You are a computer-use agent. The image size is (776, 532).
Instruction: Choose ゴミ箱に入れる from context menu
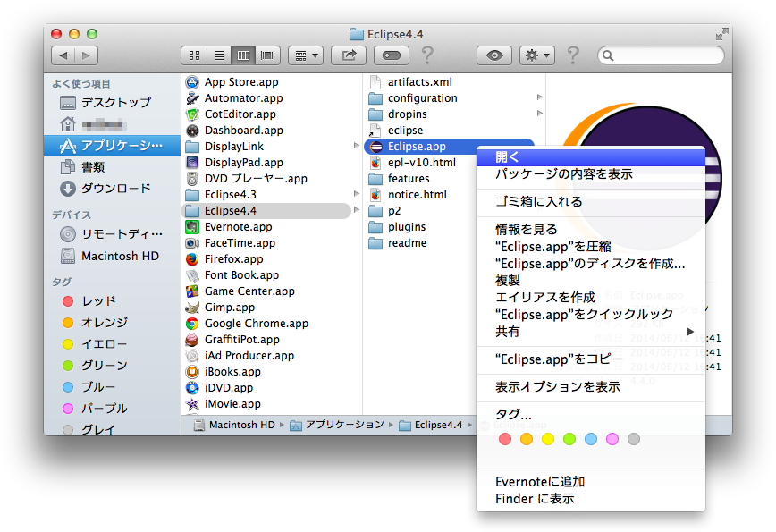click(x=591, y=201)
